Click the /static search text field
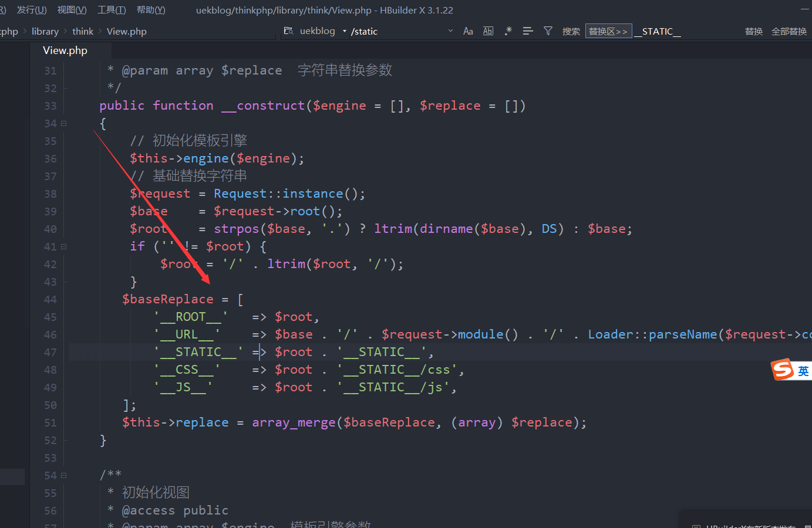 click(397, 31)
